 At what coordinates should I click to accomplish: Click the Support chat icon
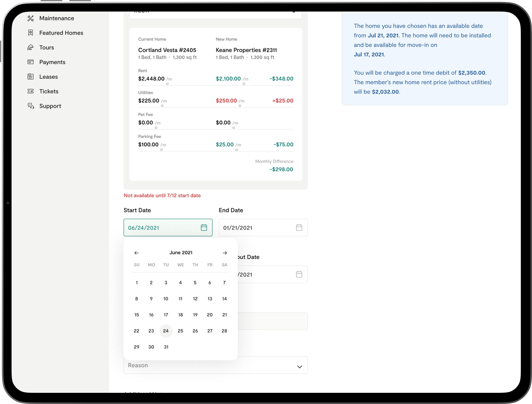tap(31, 106)
